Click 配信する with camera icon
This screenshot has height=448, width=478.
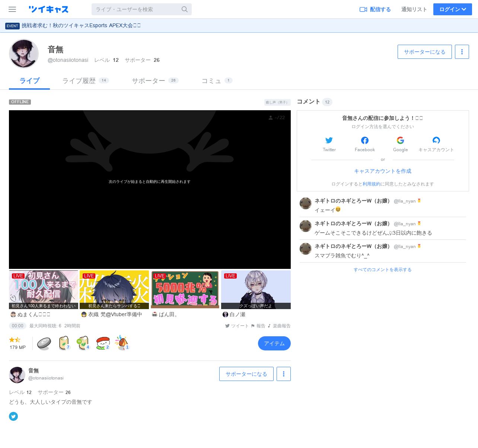(375, 9)
